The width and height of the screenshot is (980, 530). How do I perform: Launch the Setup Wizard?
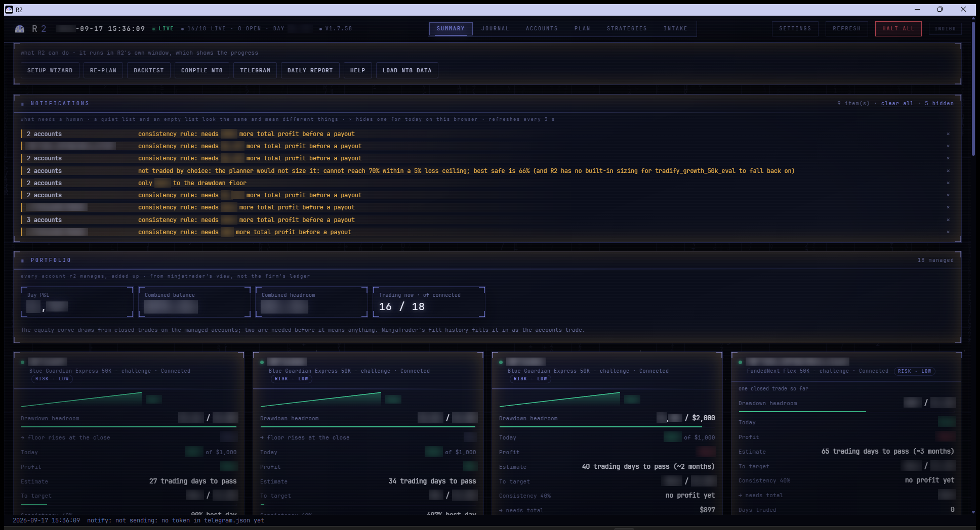50,70
